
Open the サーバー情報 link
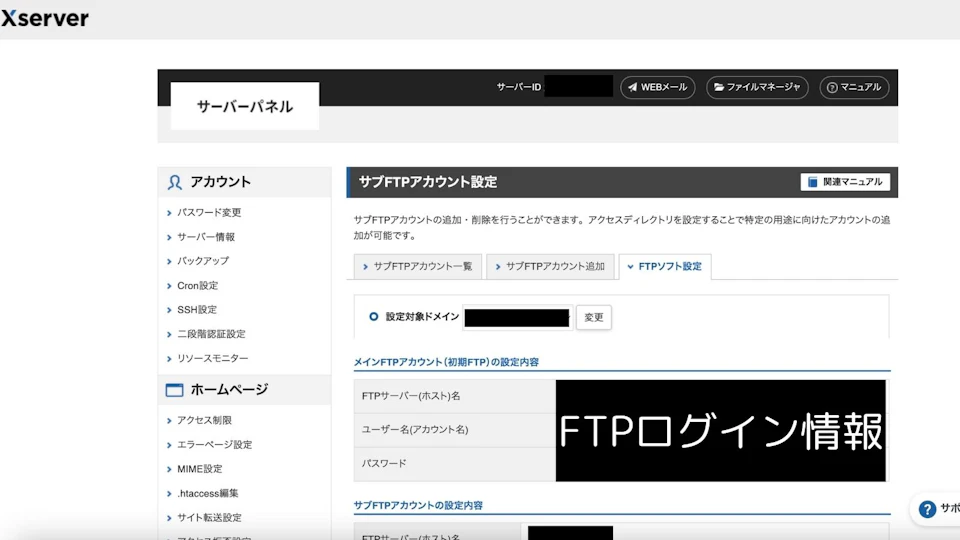point(206,237)
